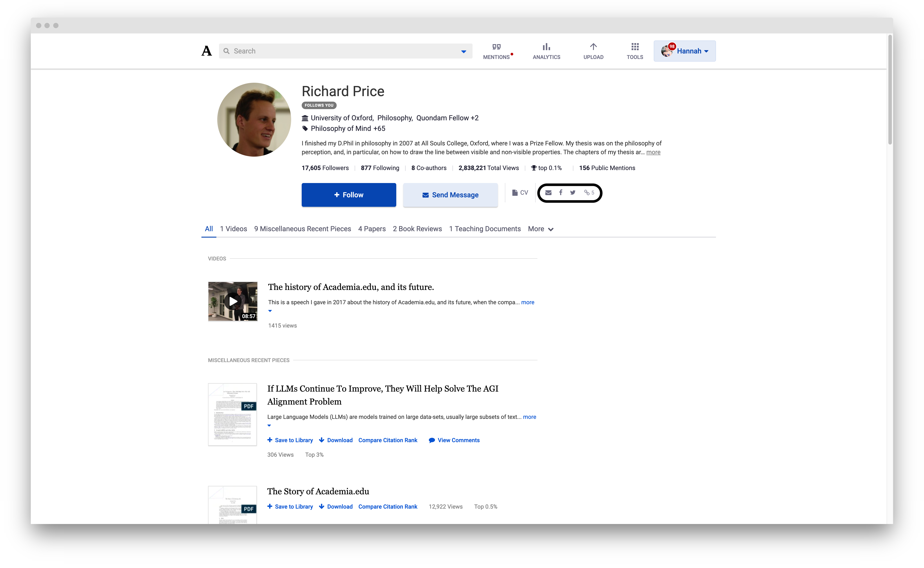The image size is (924, 568).
Task: Read more of the video description
Action: 528,302
